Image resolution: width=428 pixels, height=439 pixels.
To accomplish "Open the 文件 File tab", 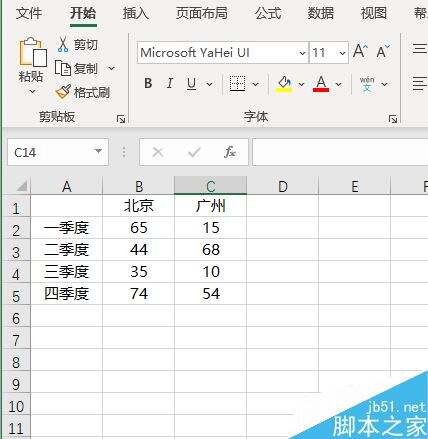I will [29, 13].
